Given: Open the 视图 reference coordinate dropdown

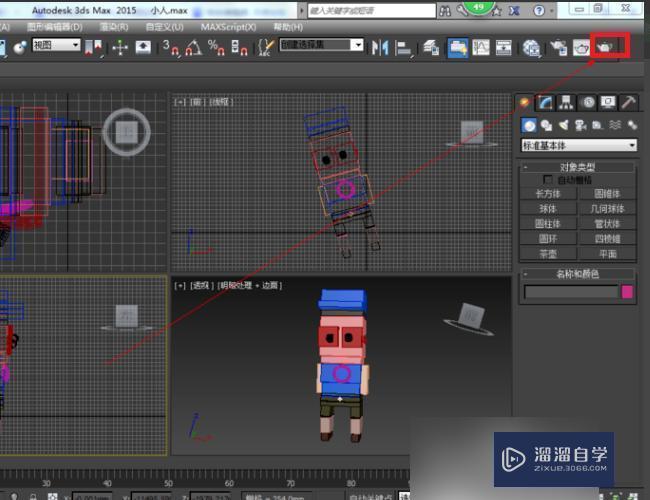Looking at the screenshot, I should click(58, 46).
